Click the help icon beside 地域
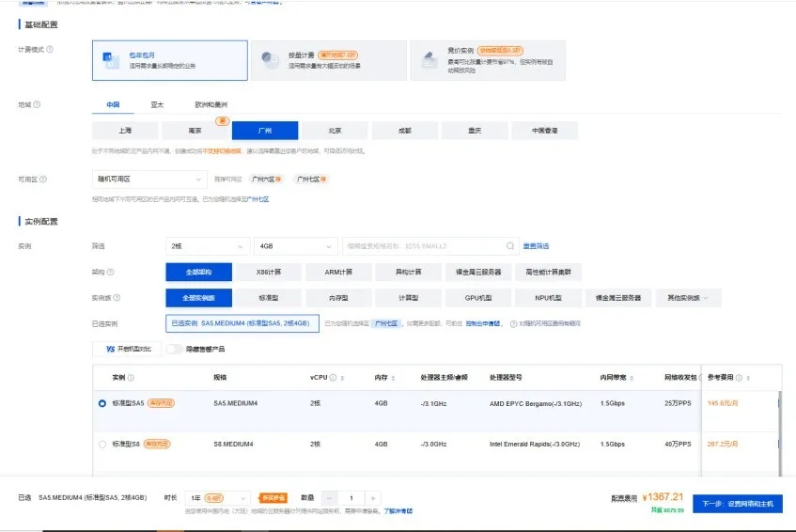796x532 pixels. (37, 104)
